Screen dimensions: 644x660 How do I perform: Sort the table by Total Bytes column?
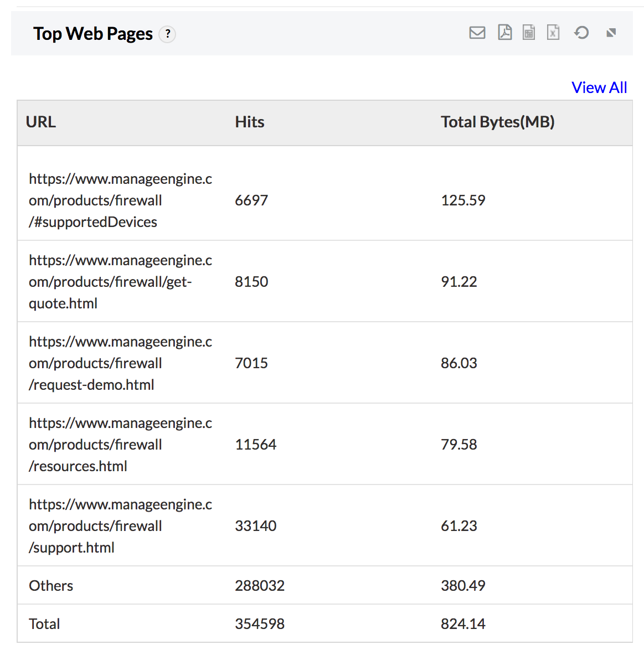pos(497,122)
